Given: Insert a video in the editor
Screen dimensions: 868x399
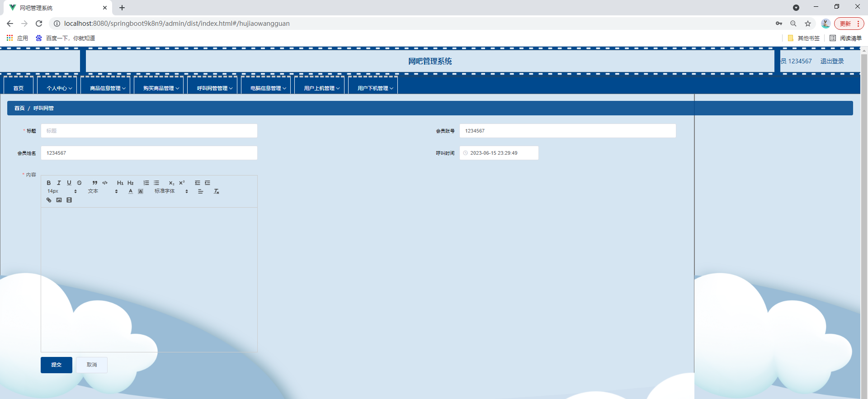Looking at the screenshot, I should 69,200.
